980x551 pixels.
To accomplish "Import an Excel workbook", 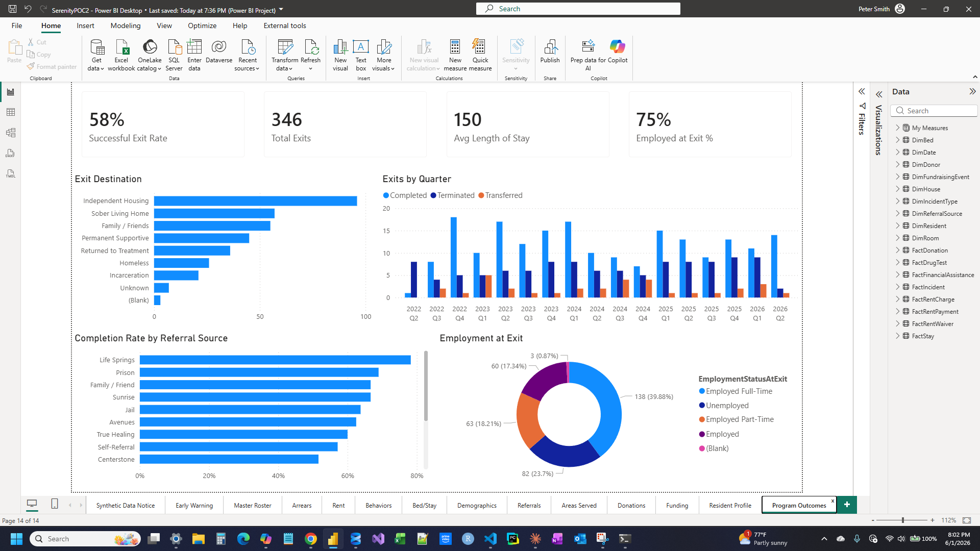I will click(121, 55).
